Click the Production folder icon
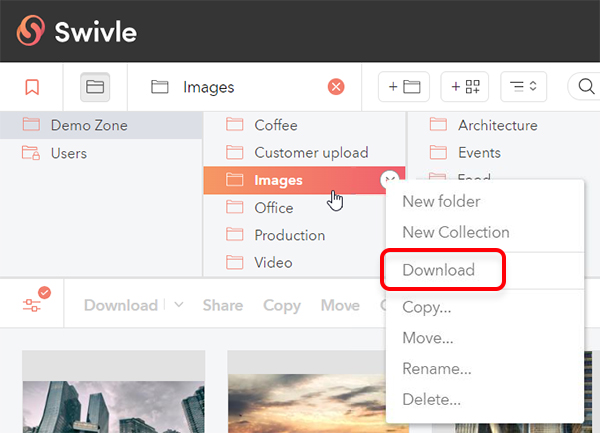Screen dimensions: 600x433 point(235,234)
